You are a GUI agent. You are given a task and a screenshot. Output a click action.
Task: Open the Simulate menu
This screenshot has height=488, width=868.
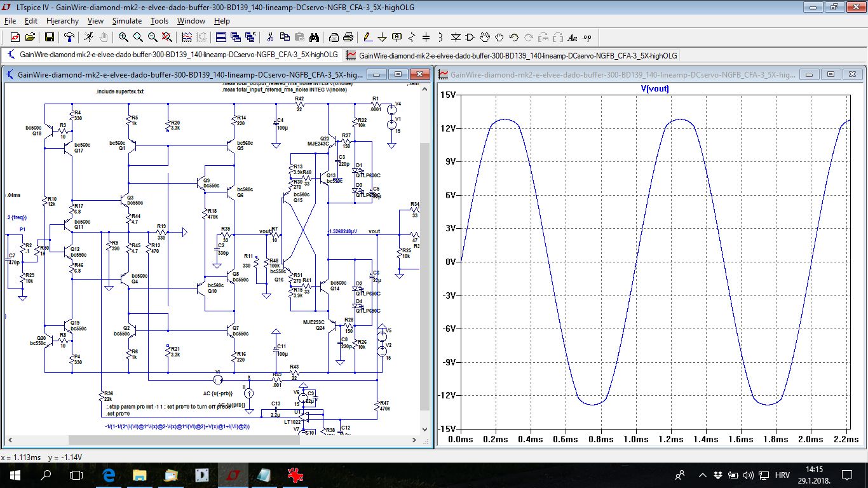[x=127, y=21]
